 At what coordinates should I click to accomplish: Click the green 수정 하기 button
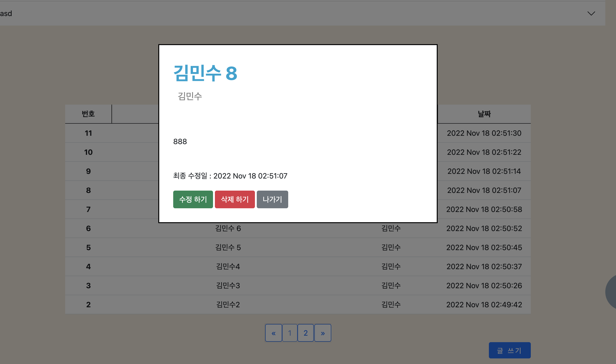pos(193,199)
